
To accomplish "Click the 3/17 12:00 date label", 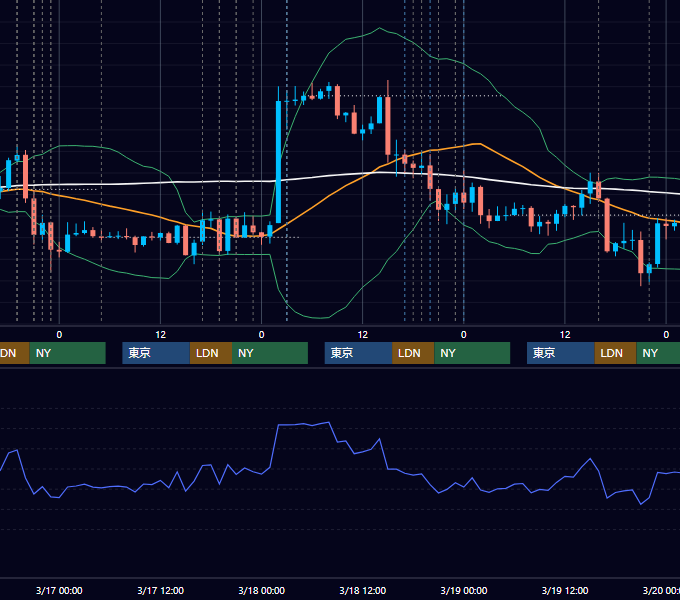I will [160, 590].
